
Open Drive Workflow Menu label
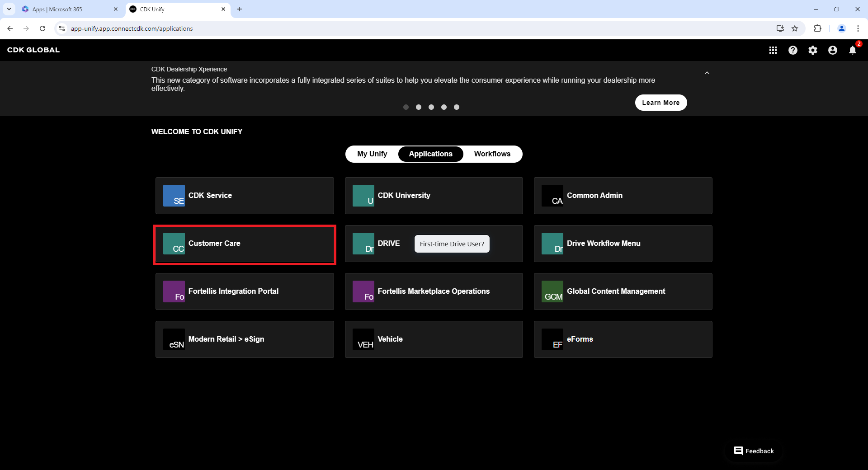604,243
